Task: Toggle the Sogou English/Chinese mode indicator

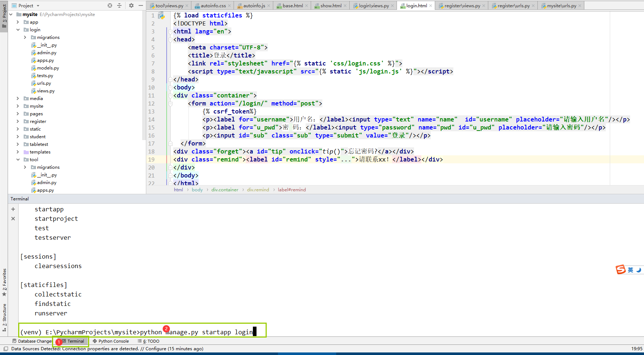Action: tap(631, 270)
